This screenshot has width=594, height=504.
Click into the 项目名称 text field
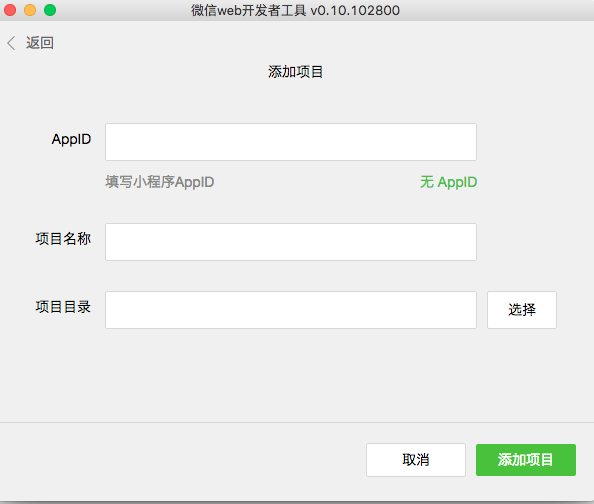(291, 242)
